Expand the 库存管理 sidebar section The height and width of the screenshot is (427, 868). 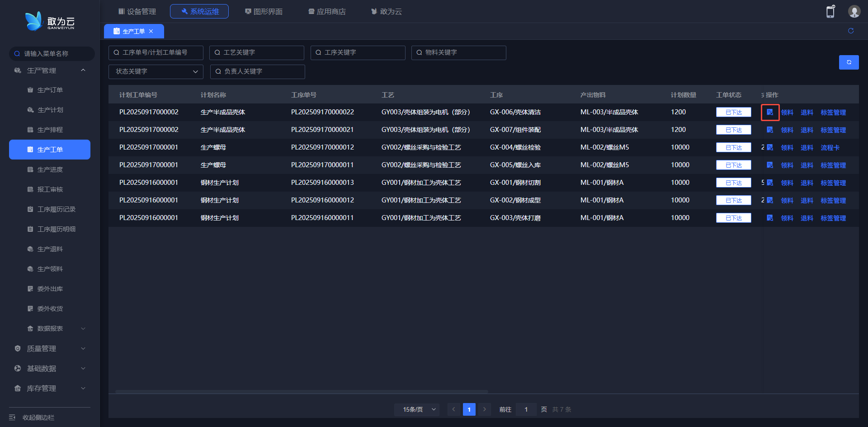point(50,389)
